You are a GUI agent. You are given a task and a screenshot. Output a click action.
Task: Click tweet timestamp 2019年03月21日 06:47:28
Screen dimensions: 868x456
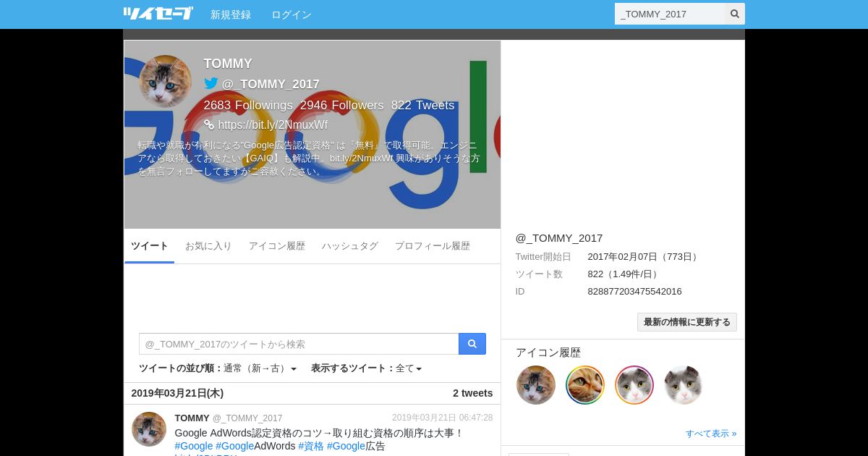443,418
